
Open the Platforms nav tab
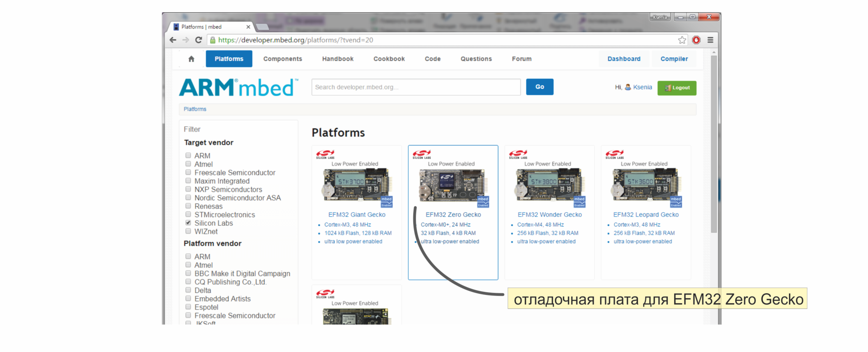click(229, 59)
